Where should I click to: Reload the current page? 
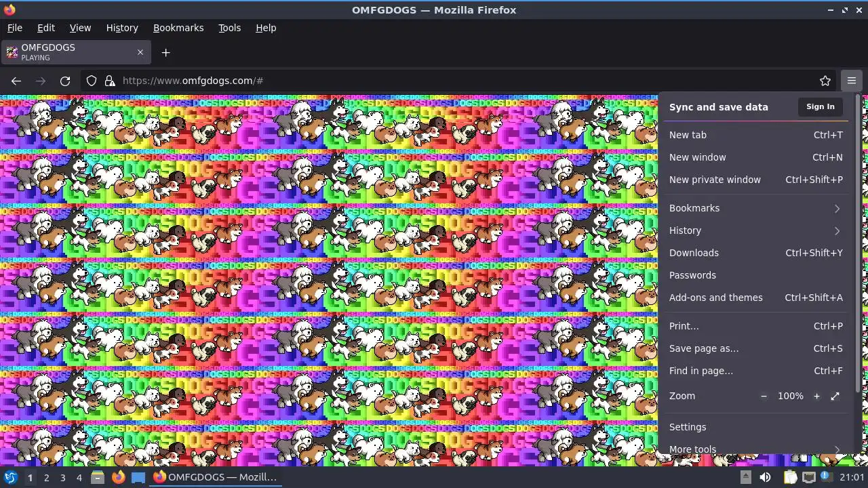coord(65,81)
